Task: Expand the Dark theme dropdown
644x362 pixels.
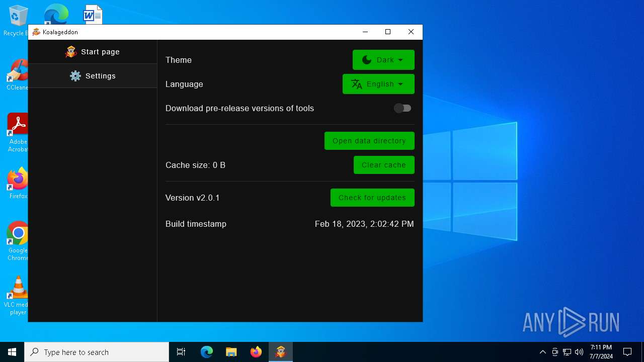Action: (383, 60)
